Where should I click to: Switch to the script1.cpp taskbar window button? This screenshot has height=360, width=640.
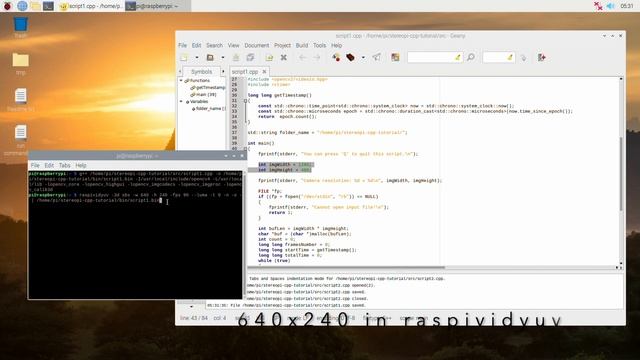click(x=90, y=6)
